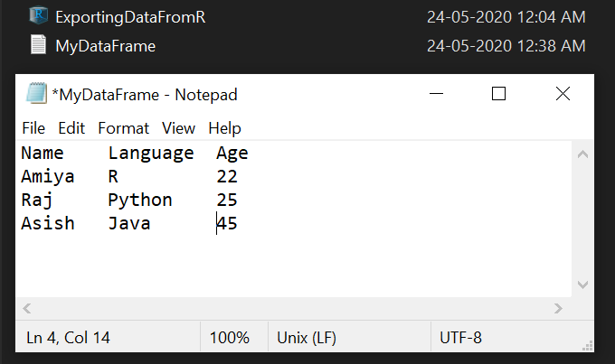The height and width of the screenshot is (364, 615).
Task: Open the Format menu
Action: pos(124,128)
